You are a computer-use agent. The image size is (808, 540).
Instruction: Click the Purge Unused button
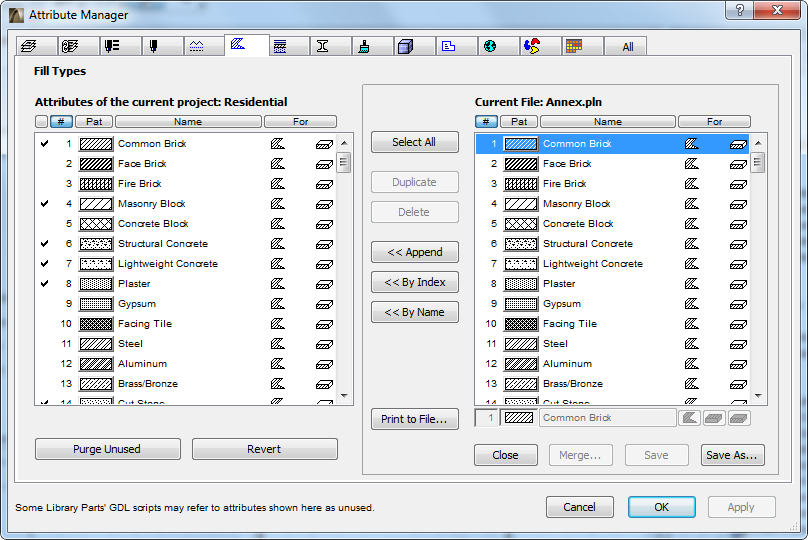tap(107, 449)
